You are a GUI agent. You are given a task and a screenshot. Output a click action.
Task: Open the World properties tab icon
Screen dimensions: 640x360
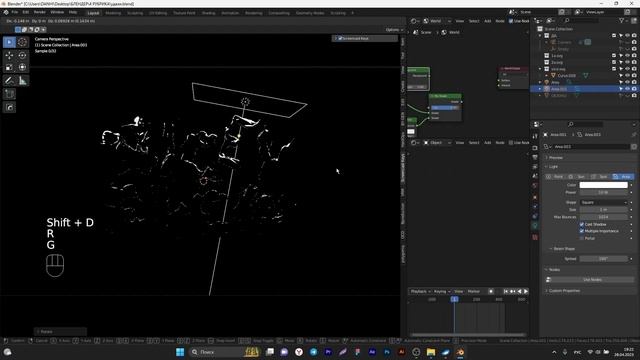point(535,186)
